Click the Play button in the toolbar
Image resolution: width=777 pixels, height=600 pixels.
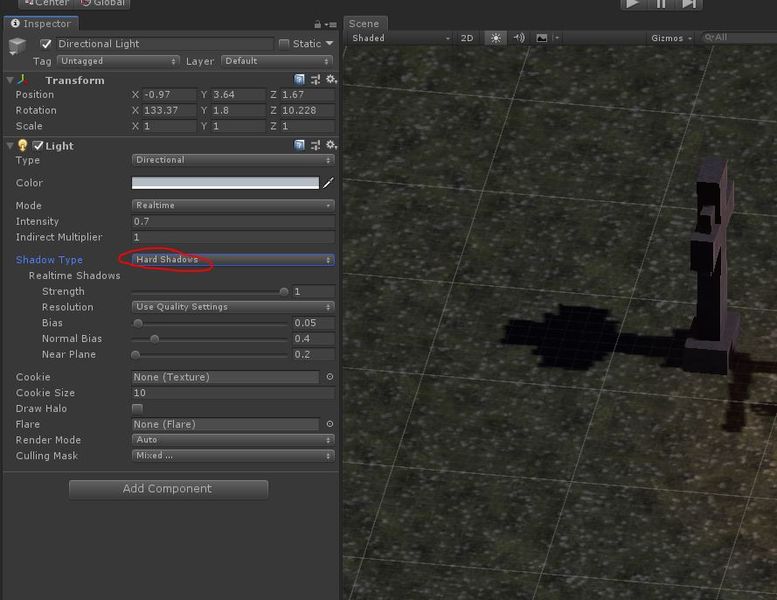click(x=633, y=4)
